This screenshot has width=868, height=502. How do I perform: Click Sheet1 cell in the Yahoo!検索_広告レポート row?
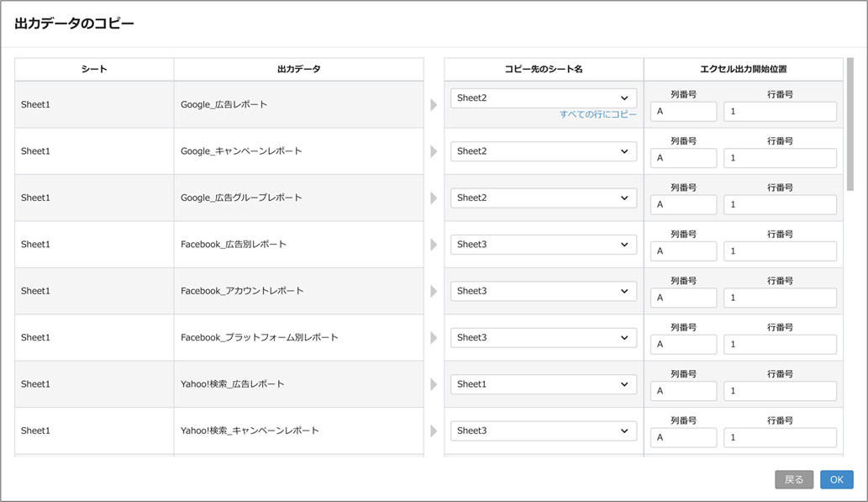click(x=94, y=384)
